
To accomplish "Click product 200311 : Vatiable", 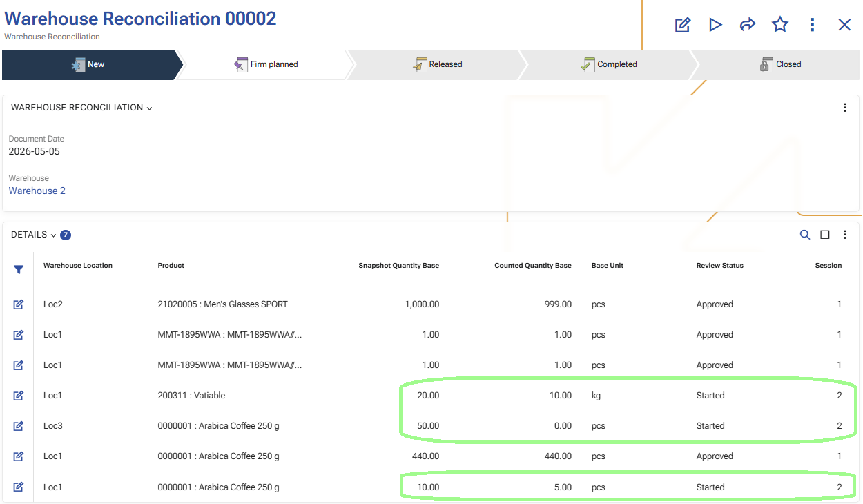I will point(192,396).
